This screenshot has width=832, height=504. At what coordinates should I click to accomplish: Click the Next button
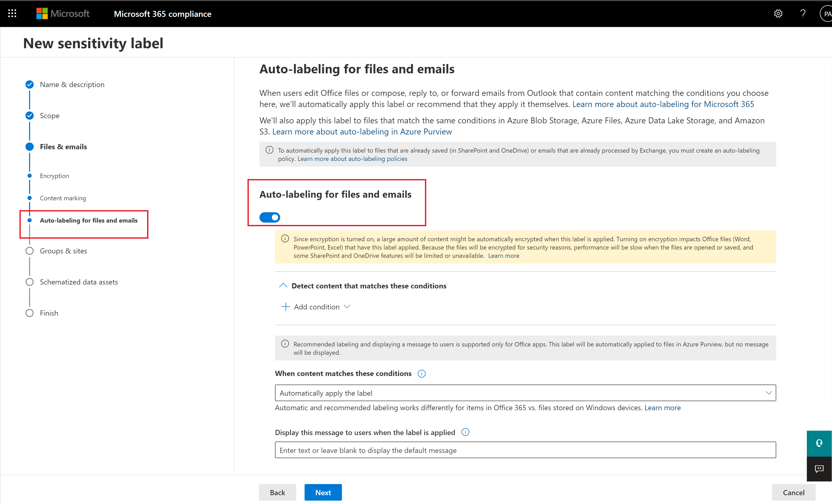(x=323, y=492)
